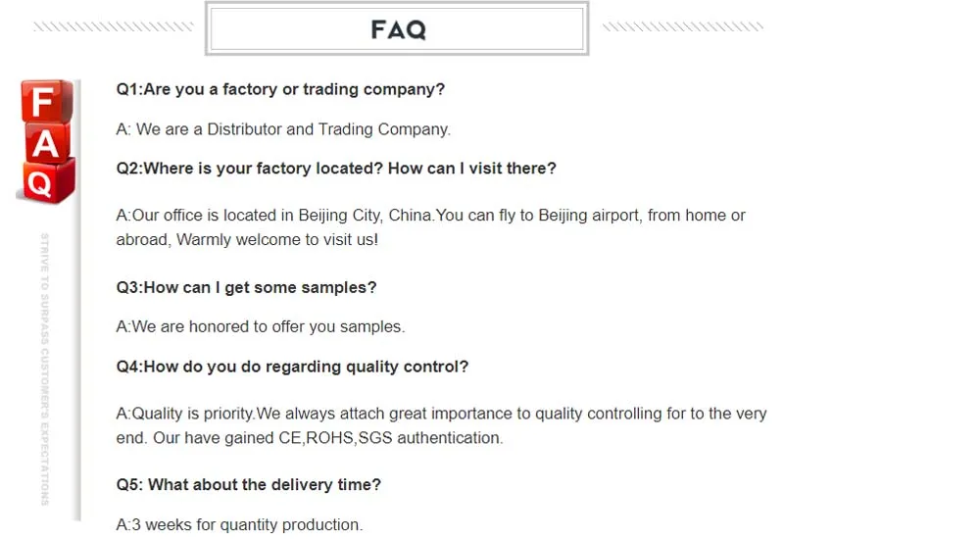Click the CE,ROHS,SGS authentication line
The image size is (980, 541).
tap(310, 438)
